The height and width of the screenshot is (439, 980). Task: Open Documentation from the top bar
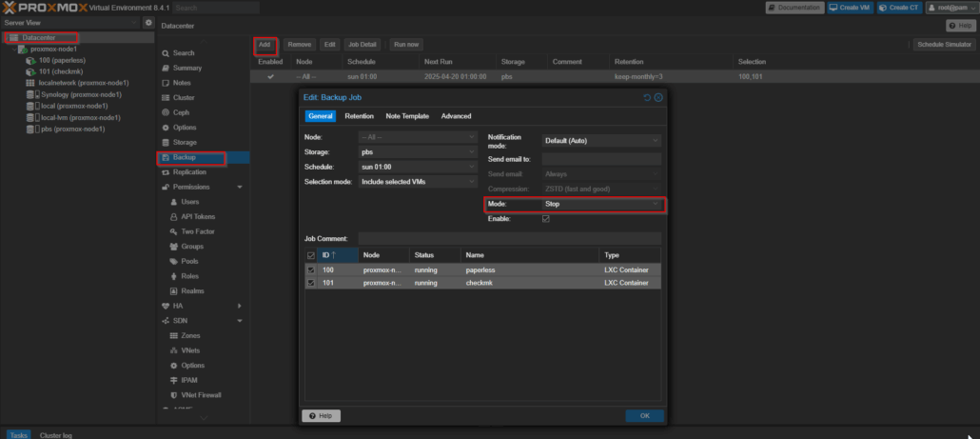[794, 8]
